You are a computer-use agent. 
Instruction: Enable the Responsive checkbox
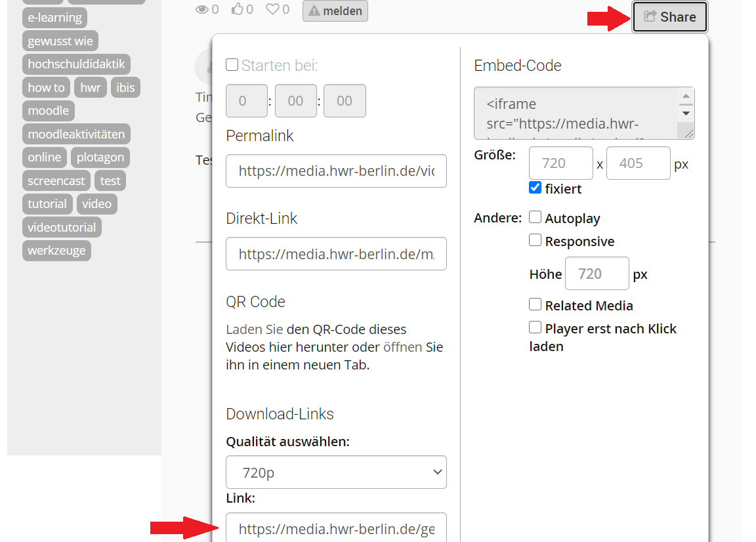(535, 240)
